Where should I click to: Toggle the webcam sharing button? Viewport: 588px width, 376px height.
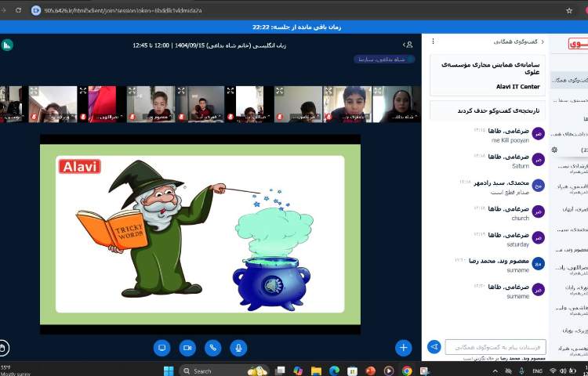[x=187, y=347]
